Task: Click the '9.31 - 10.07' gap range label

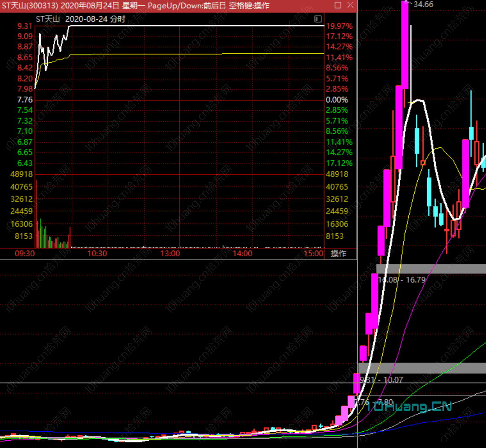Action: pyautogui.click(x=381, y=380)
